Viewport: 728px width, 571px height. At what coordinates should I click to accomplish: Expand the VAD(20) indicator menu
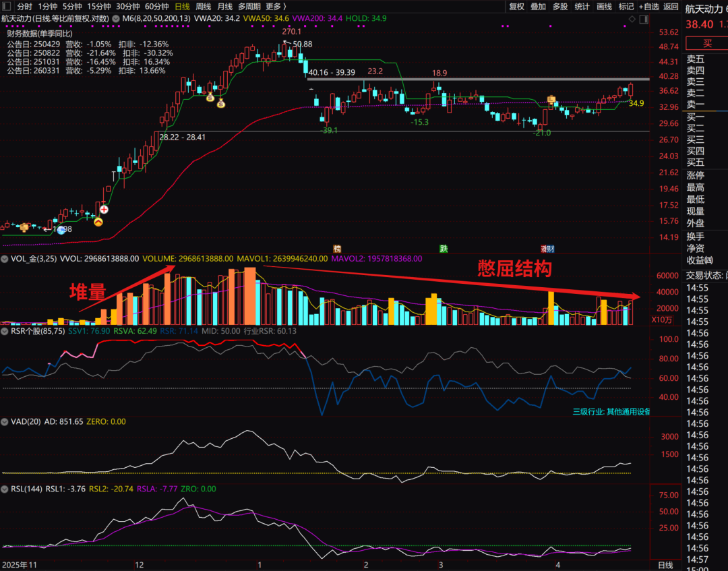click(x=5, y=421)
